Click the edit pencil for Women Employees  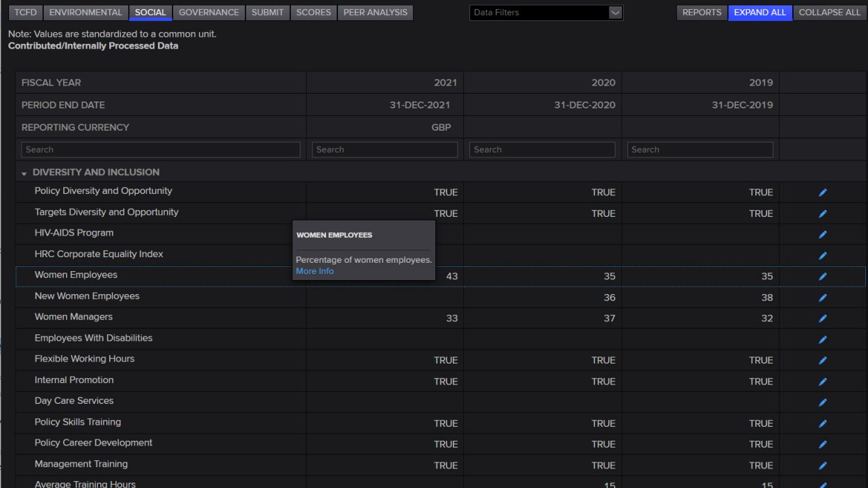(x=823, y=276)
